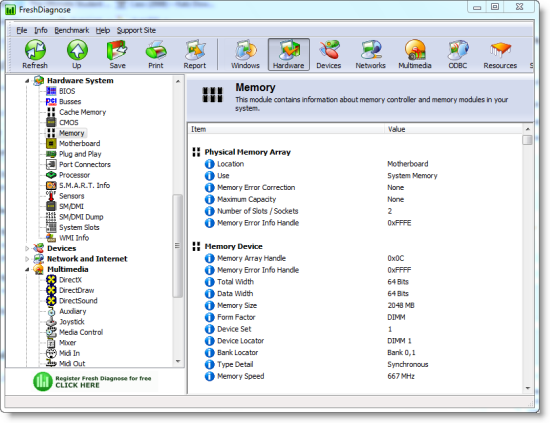The width and height of the screenshot is (550, 423).
Task: Expand the Network and Internet node
Action: 27,259
